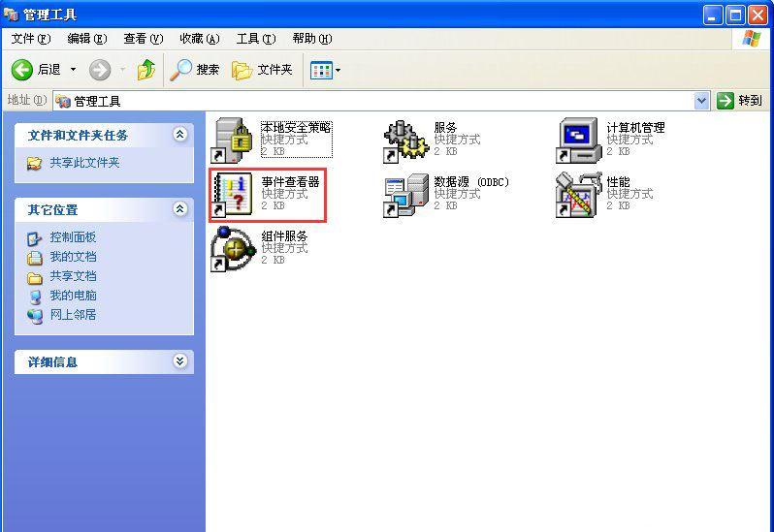
Task: Expand the 详细信息 panel
Action: point(179,361)
